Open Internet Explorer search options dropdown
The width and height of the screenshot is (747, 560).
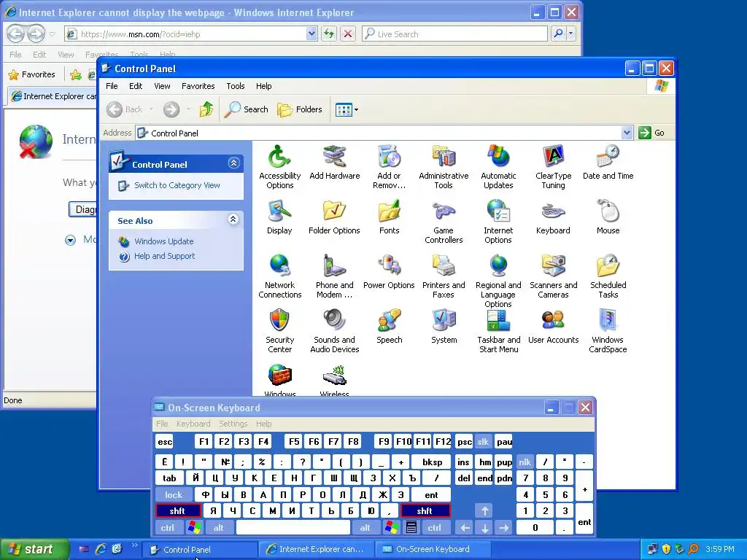tap(570, 34)
